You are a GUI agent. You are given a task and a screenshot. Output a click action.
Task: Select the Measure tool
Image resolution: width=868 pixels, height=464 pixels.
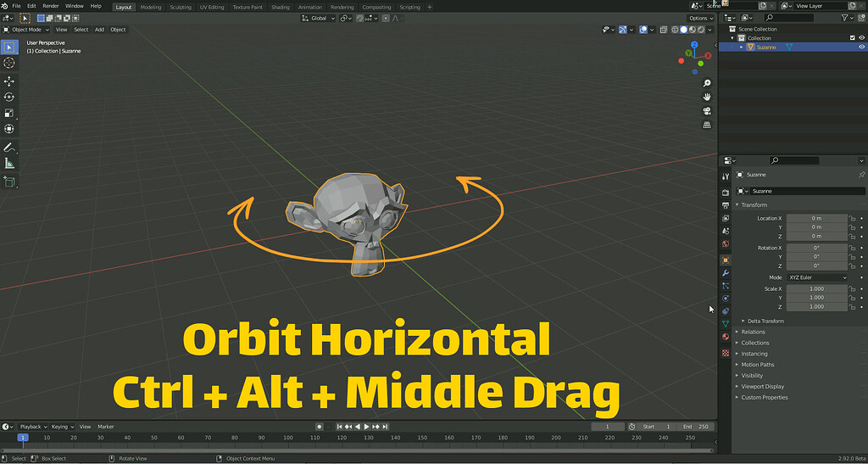point(8,164)
